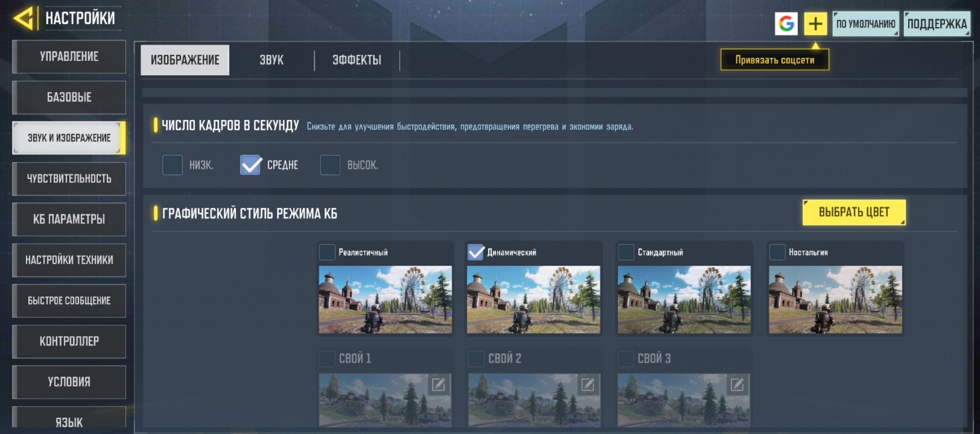Open УСЛОВИЯ section

tap(69, 382)
